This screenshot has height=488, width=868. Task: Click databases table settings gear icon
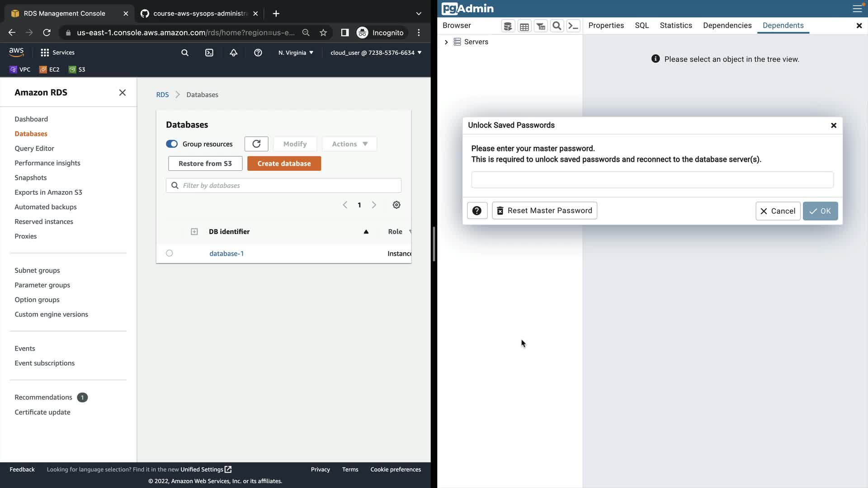pos(396,205)
